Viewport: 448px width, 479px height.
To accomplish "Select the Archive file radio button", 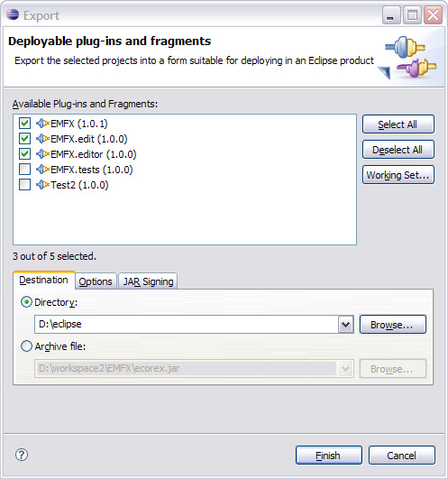I will pyautogui.click(x=26, y=346).
